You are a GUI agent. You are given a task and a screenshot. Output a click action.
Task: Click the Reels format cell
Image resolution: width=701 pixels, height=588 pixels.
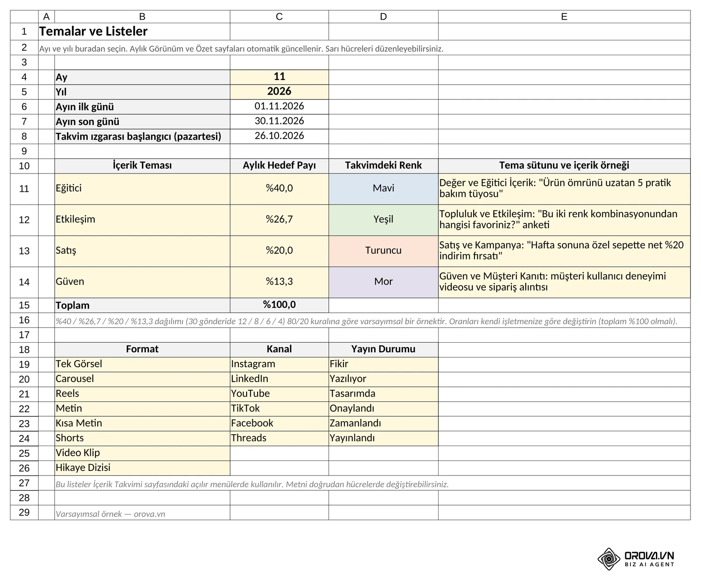click(142, 394)
